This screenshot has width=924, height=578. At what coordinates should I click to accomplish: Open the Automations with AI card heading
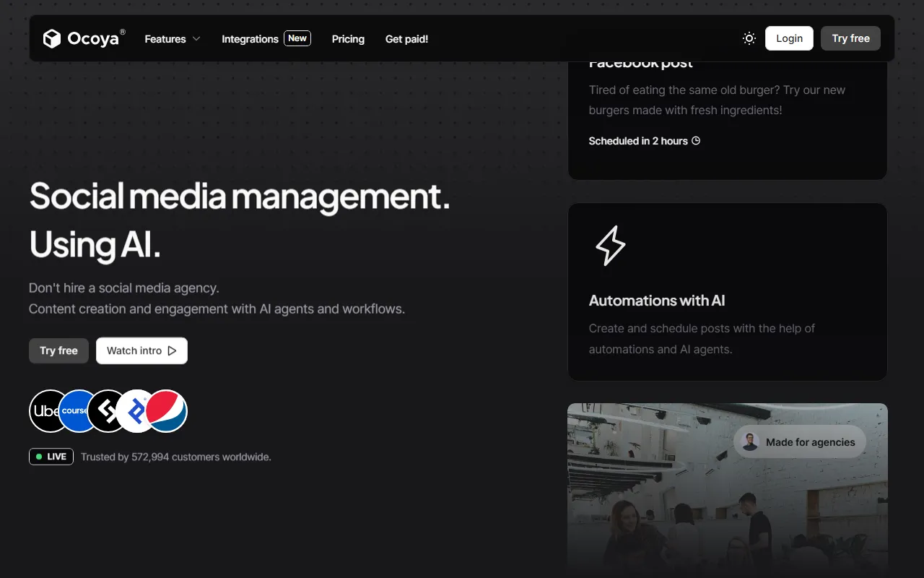[656, 301]
